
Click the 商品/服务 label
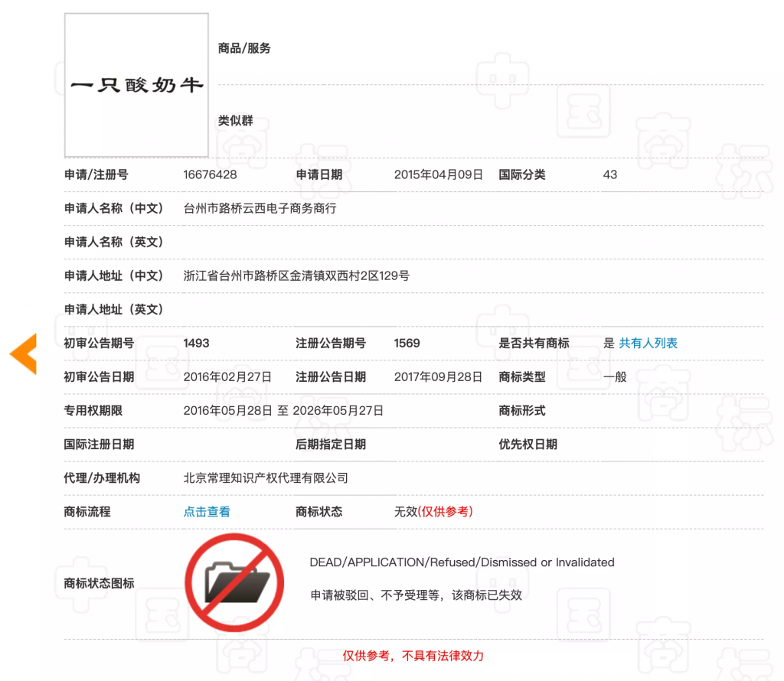244,48
